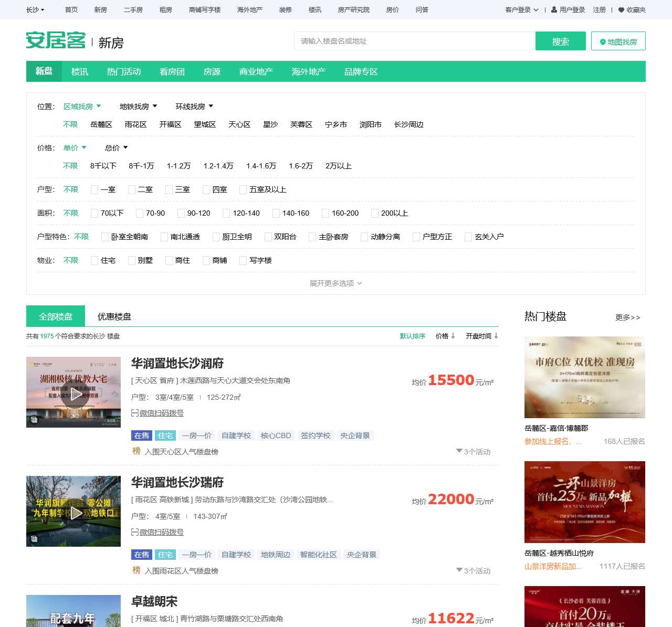Check the 70以下 area box
This screenshot has width=672, height=627.
[x=94, y=213]
